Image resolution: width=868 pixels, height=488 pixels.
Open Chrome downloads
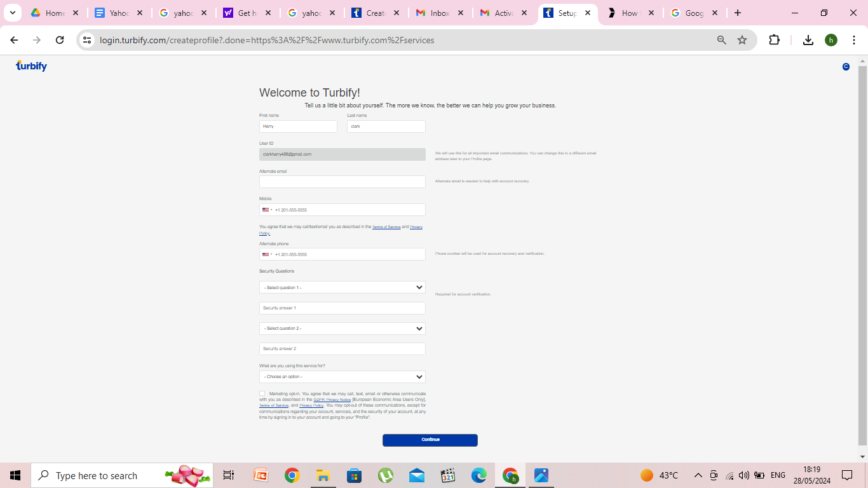tap(808, 40)
